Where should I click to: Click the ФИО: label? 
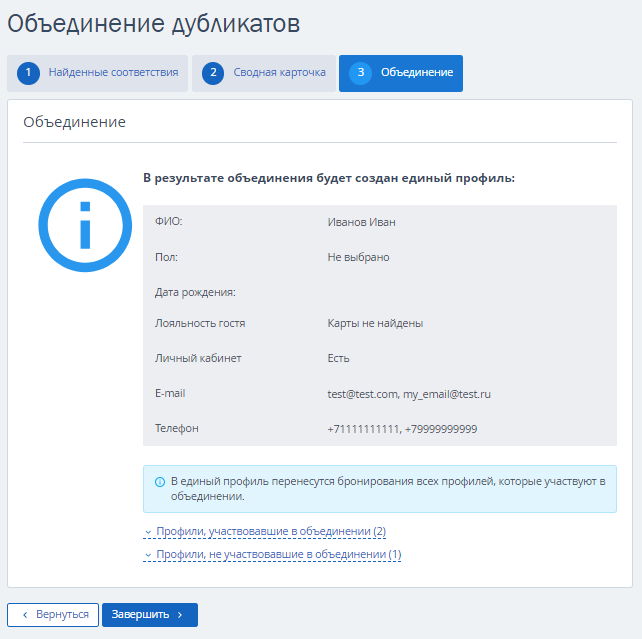coord(169,221)
